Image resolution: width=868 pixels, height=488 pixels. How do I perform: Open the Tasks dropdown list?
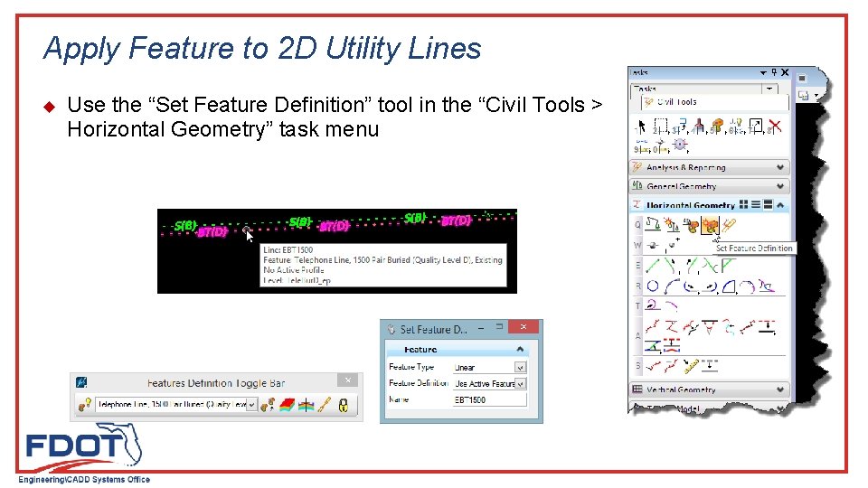pos(769,89)
